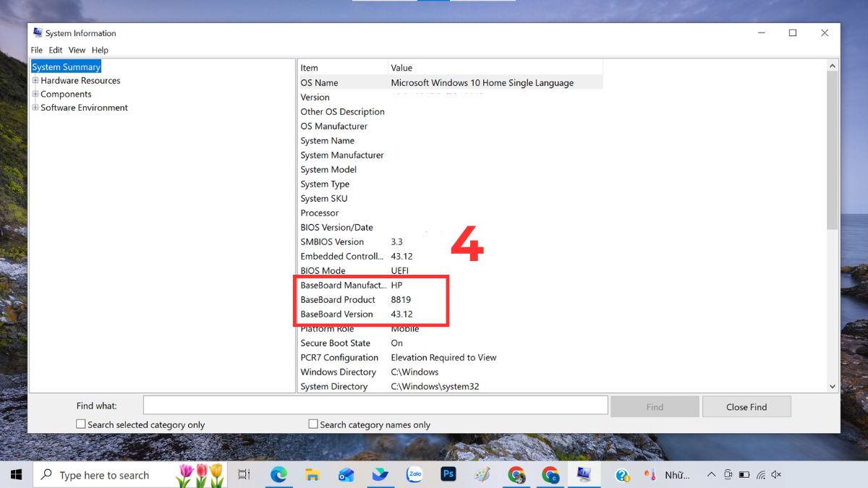
Task: Select the Secure Boot State row
Action: (450, 343)
